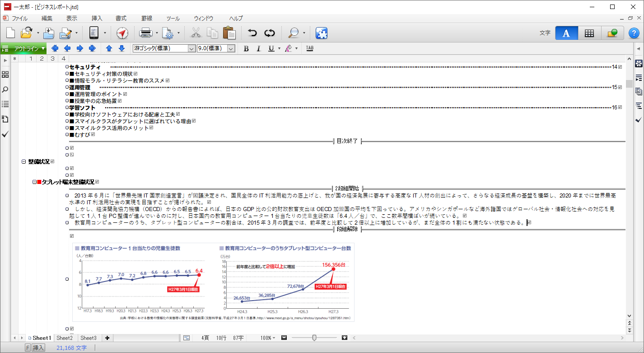Click the search magnifier in left sidebar
Image resolution: width=644 pixels, height=353 pixels.
(5, 89)
